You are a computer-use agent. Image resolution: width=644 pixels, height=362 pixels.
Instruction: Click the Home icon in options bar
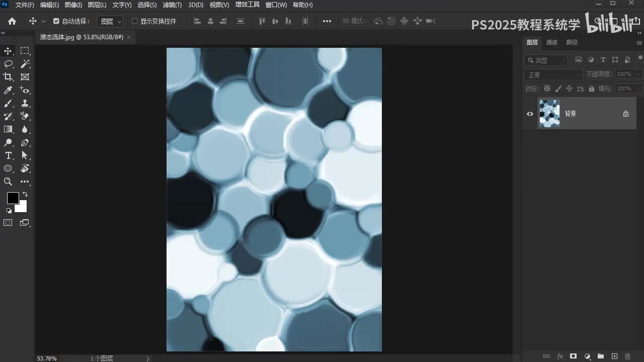pyautogui.click(x=12, y=21)
